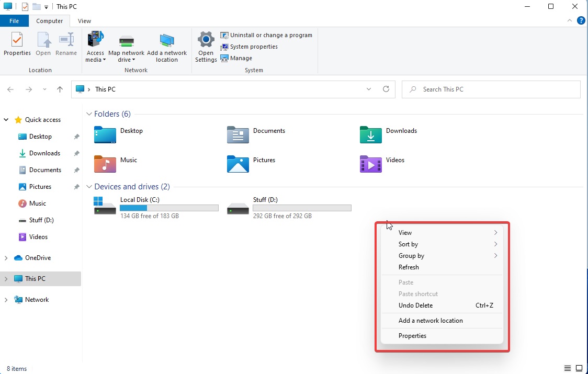Open Properties in the ribbon Location group

tap(17, 44)
